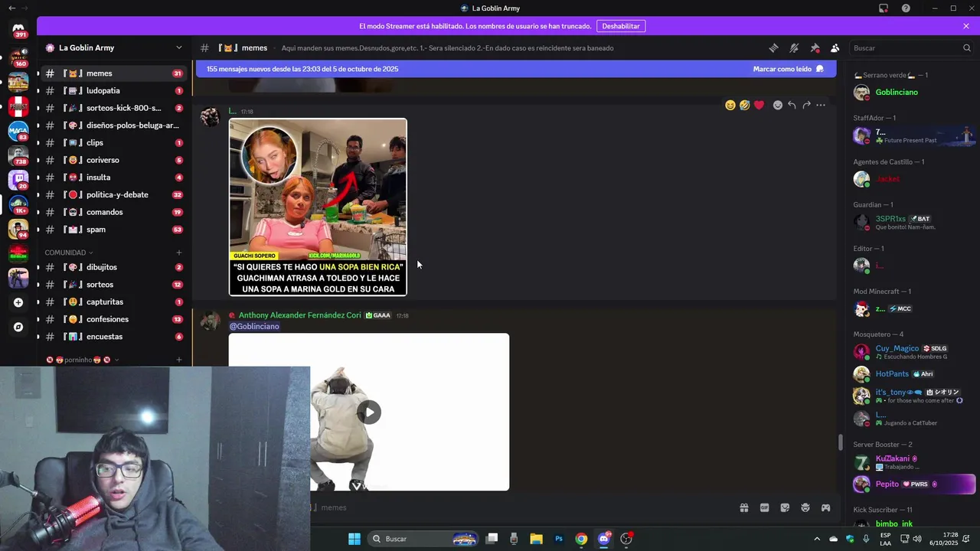This screenshot has width=980, height=551.
Task: Open Google Chrome from the taskbar
Action: point(581,539)
